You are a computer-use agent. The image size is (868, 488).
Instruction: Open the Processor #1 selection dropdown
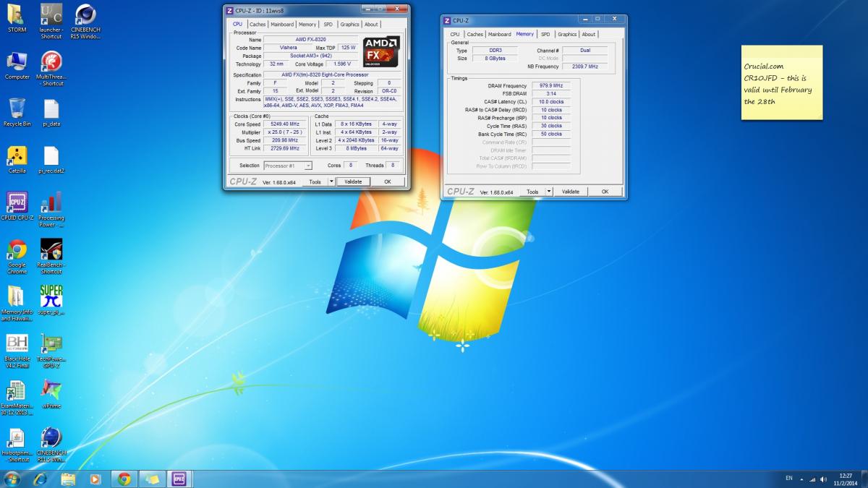pyautogui.click(x=288, y=166)
